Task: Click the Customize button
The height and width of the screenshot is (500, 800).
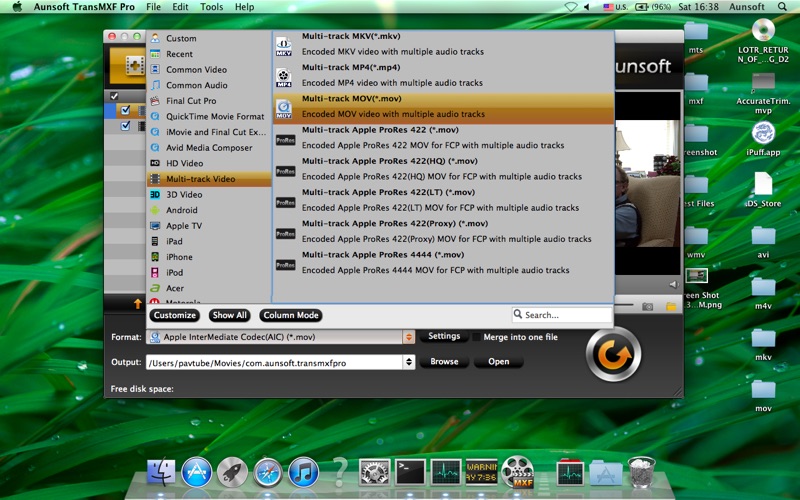Action: (174, 315)
